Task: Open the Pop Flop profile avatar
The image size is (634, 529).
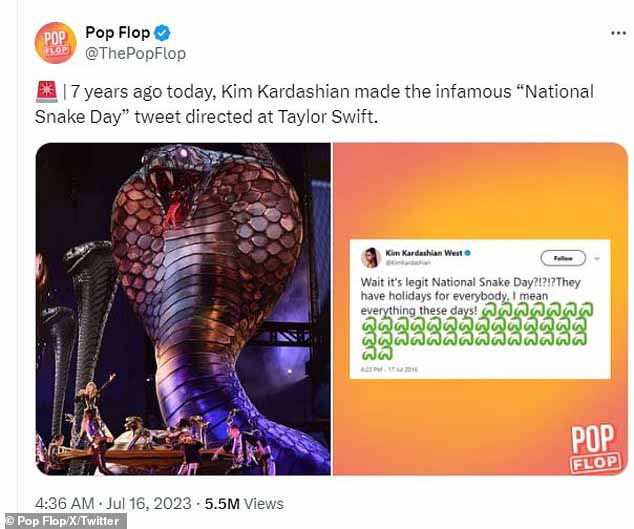Action: pos(55,42)
